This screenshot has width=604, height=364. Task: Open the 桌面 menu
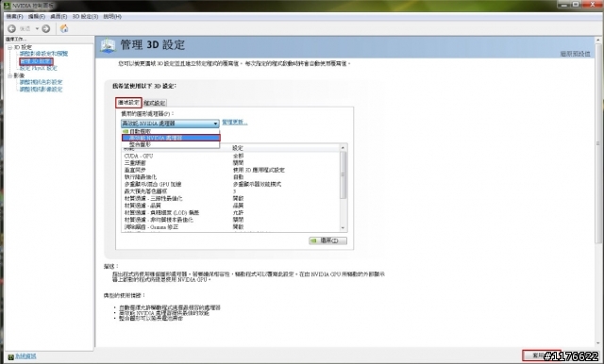coord(59,17)
